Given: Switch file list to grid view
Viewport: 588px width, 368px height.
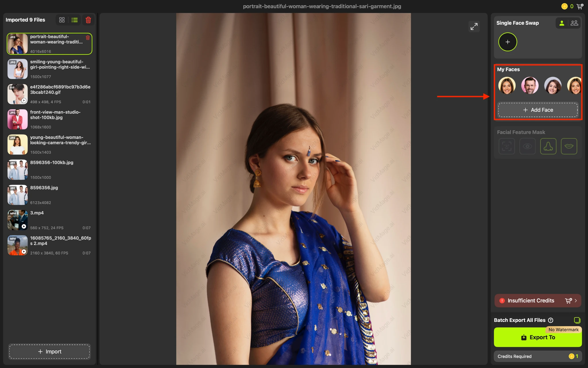Looking at the screenshot, I should tap(62, 20).
